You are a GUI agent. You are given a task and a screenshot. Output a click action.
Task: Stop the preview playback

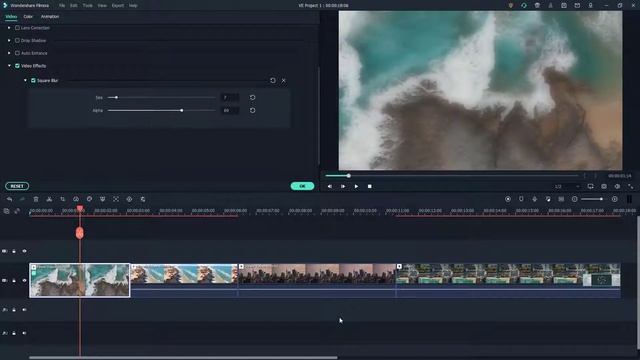click(x=369, y=187)
